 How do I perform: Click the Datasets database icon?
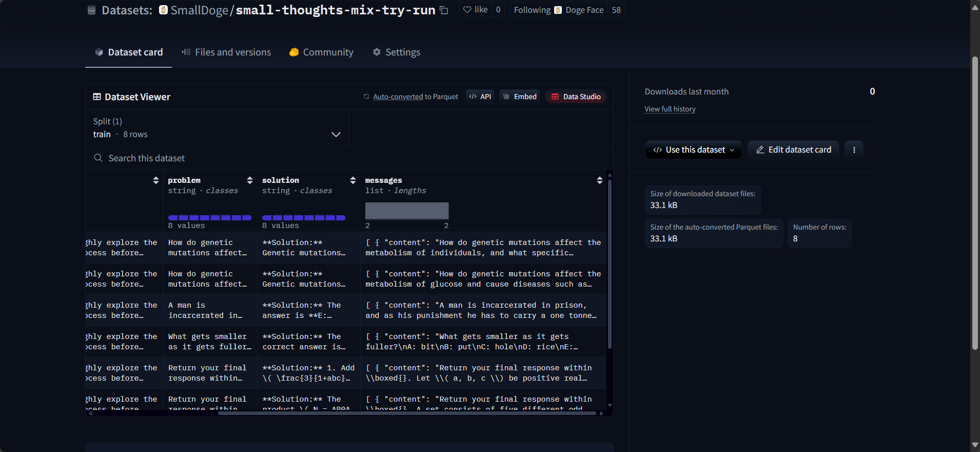click(x=92, y=10)
